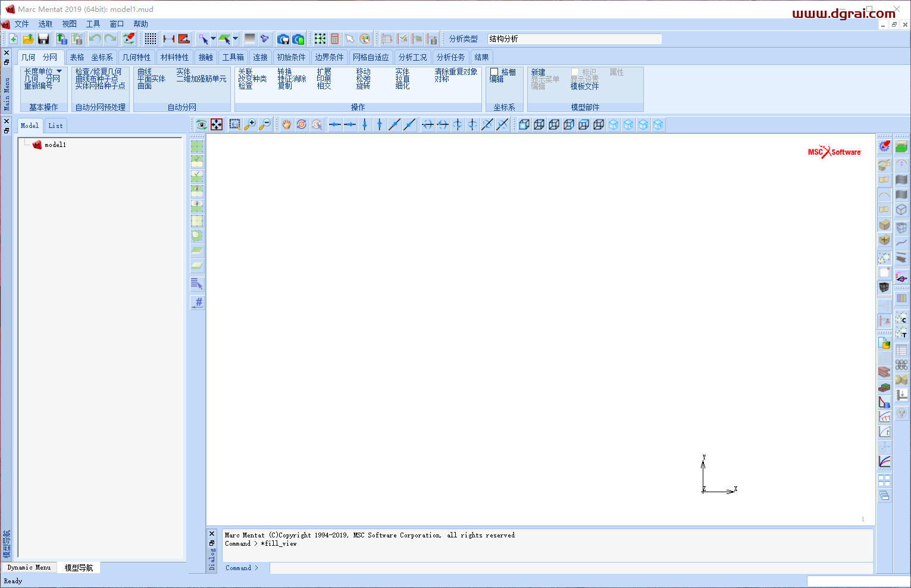Click the dotted grid toolbar icon
The width and height of the screenshot is (911, 588).
point(151,39)
